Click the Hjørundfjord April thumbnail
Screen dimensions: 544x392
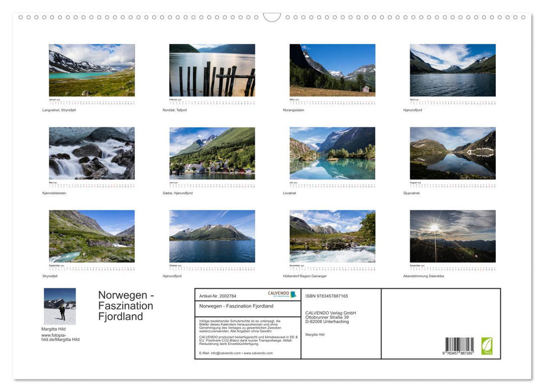[x=452, y=69]
